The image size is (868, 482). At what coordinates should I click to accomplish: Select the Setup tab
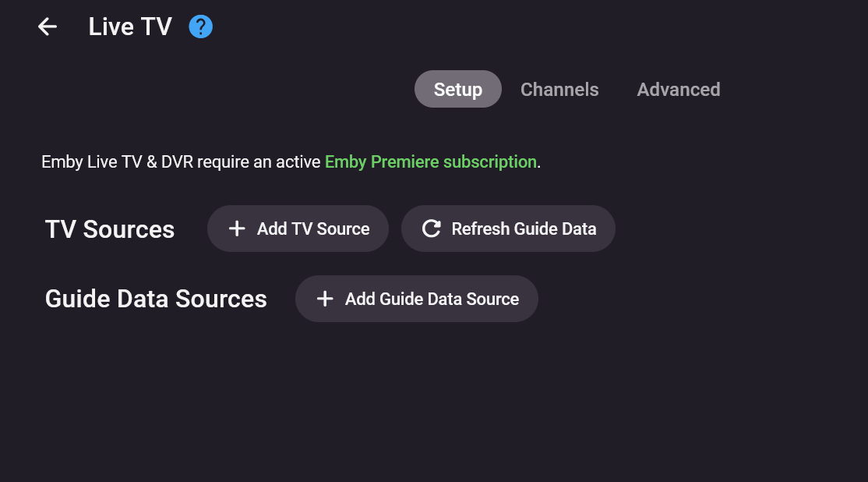point(457,90)
